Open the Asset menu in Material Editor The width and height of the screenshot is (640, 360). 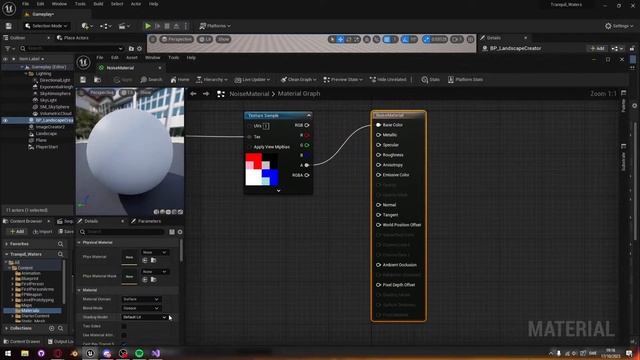click(131, 58)
